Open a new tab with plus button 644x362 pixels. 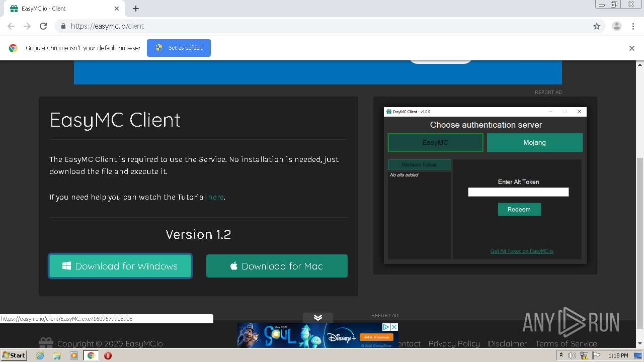pos(136,9)
